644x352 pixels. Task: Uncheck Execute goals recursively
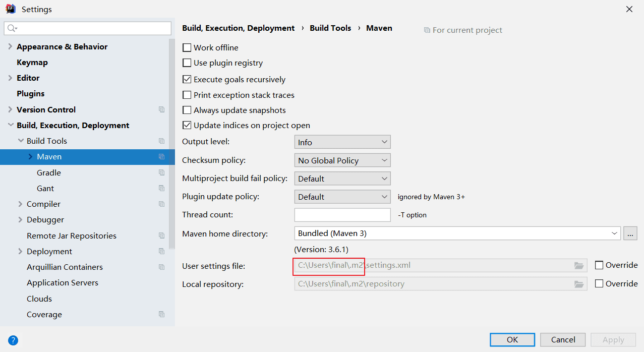pyautogui.click(x=187, y=79)
